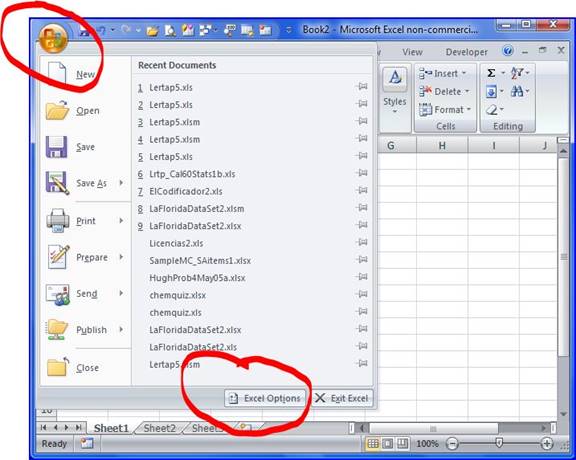This screenshot has height=460, width=576.
Task: Expand the Publish submenu arrow
Action: pyautogui.click(x=121, y=330)
